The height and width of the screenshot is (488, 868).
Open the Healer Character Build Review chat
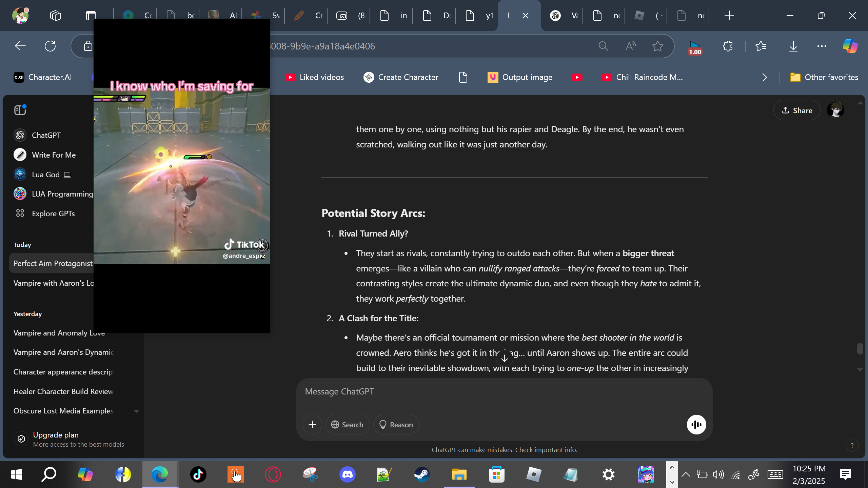point(63,391)
